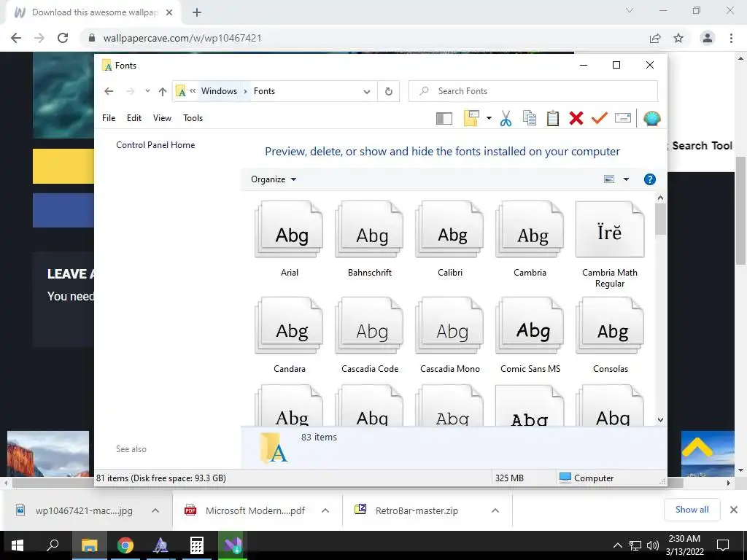Go up one folder level
Image resolution: width=747 pixels, height=560 pixels.
[x=163, y=91]
